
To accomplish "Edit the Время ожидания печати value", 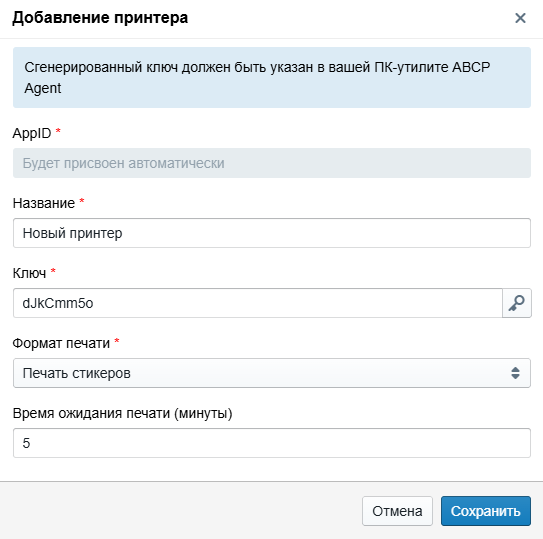I will tap(272, 443).
